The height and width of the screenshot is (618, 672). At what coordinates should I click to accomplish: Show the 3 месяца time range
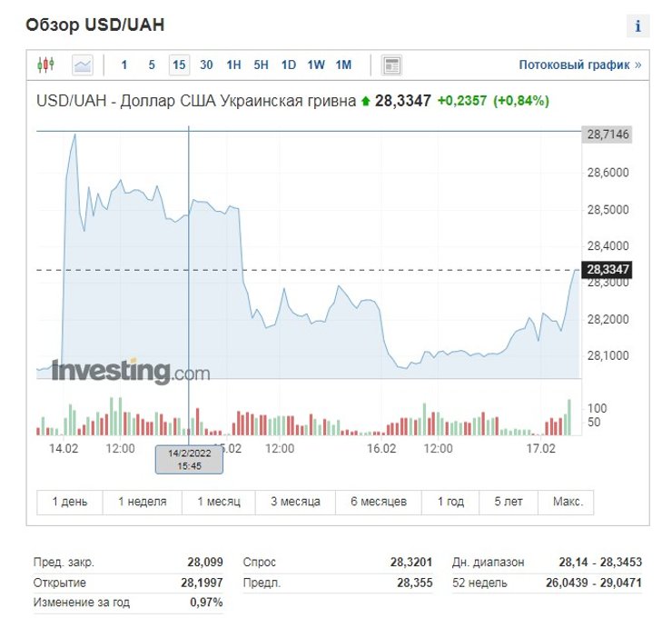295,502
